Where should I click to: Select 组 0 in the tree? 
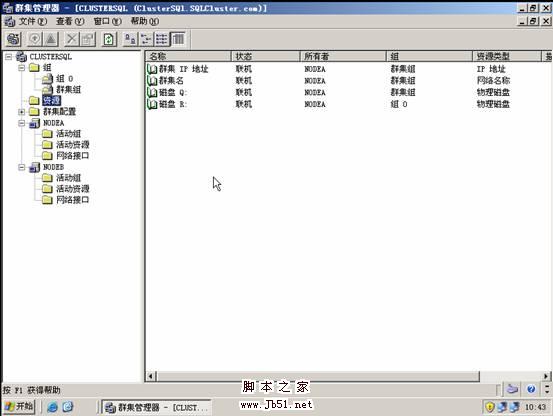[x=65, y=79]
